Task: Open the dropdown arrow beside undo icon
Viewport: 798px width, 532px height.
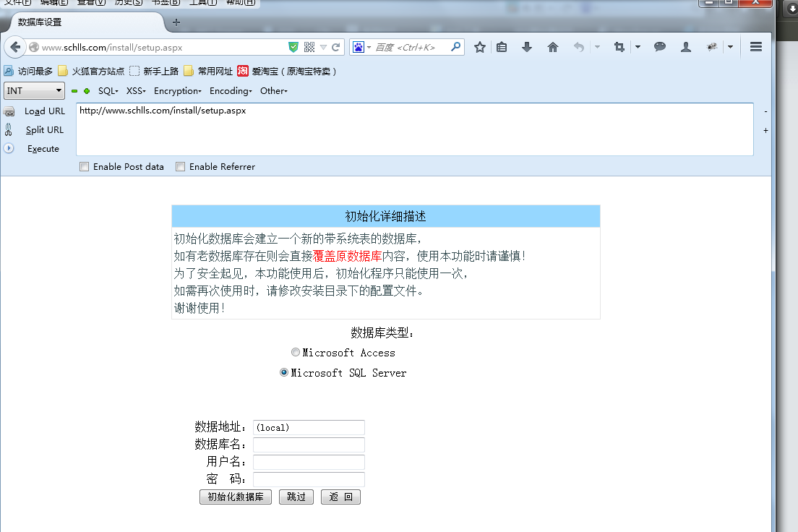Action: [x=598, y=48]
